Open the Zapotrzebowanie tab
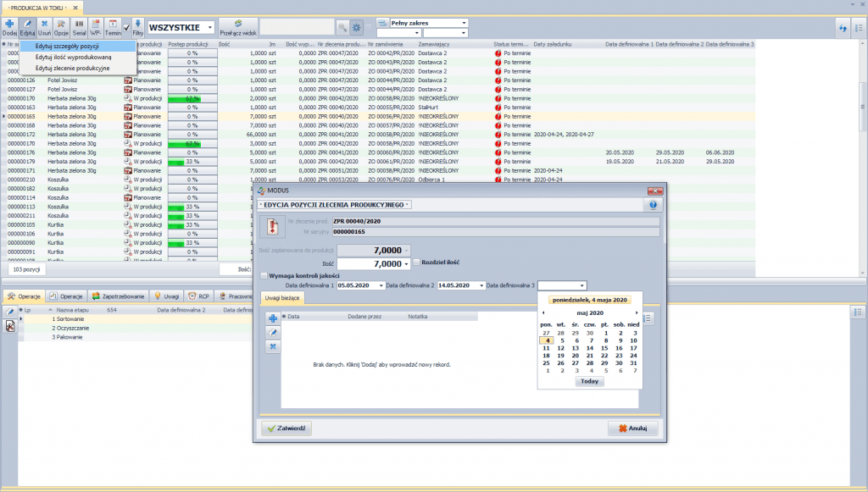Viewport: 868px width, 492px height. point(118,296)
